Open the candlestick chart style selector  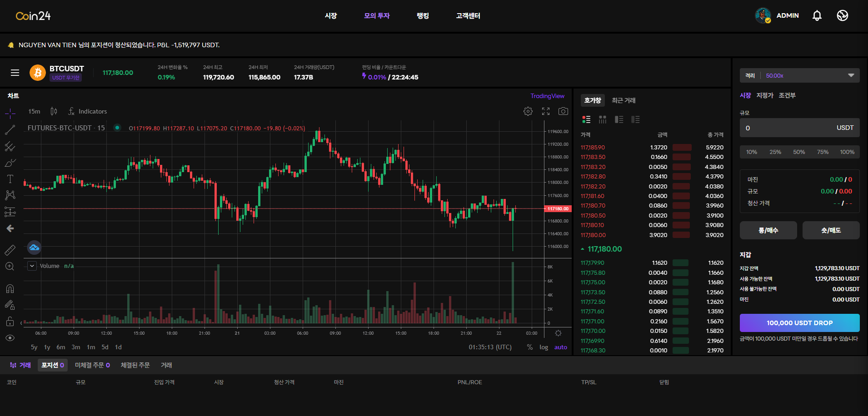click(54, 111)
